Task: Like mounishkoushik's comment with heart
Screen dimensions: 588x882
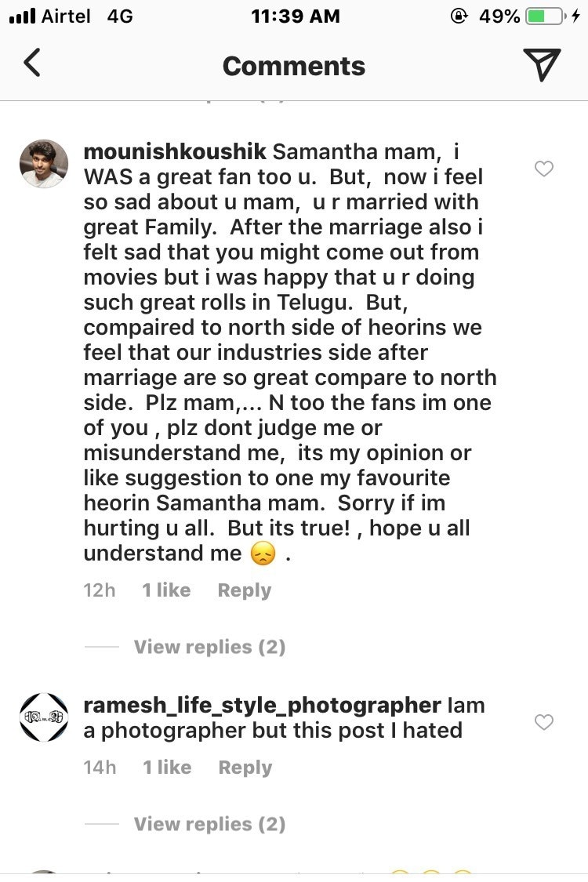Action: 543,169
